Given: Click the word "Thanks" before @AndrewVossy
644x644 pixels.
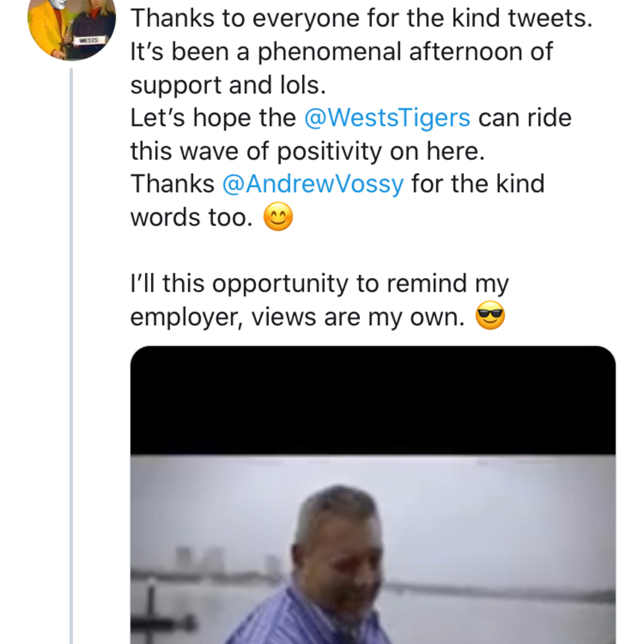Looking at the screenshot, I should pos(172,184).
